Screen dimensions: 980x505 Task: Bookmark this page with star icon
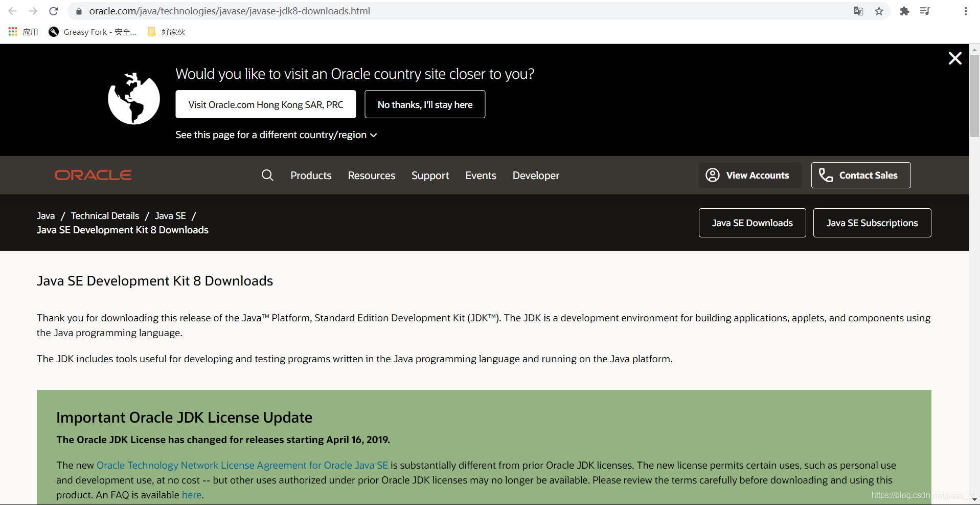point(879,11)
